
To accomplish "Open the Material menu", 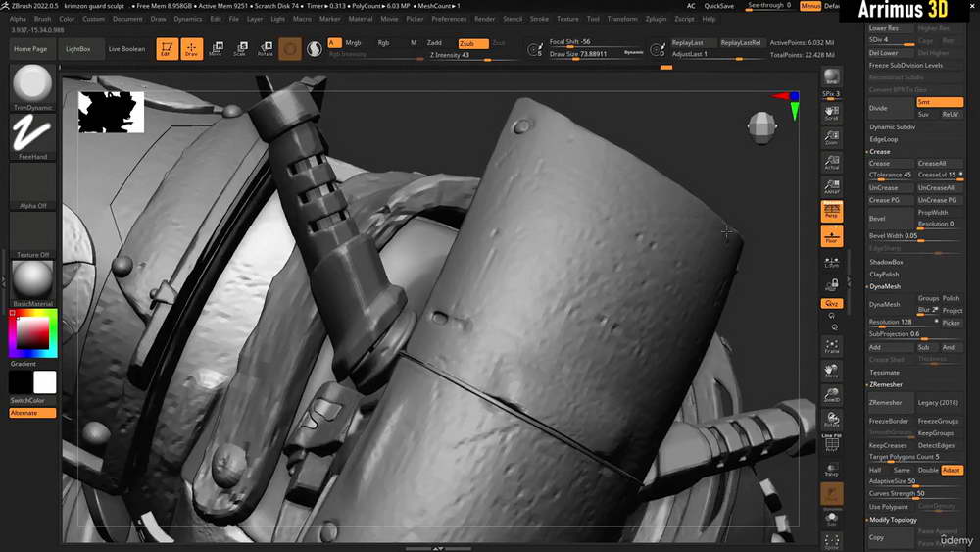I will (360, 19).
